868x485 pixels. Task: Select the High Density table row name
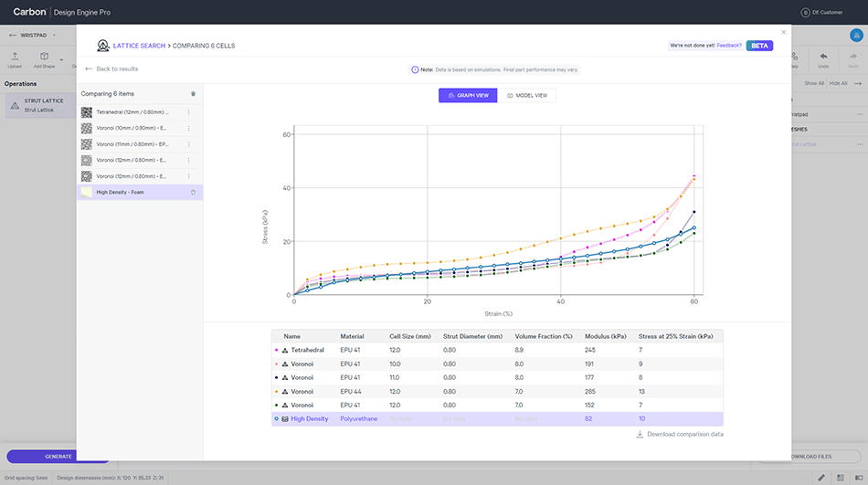tap(310, 419)
